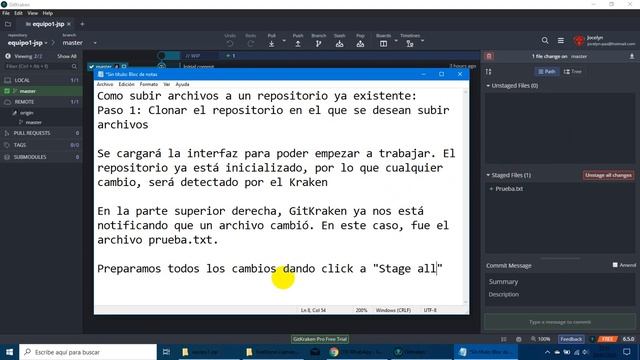Open the Boards dropdown arrow
This screenshot has height=360, width=640.
(396, 41)
